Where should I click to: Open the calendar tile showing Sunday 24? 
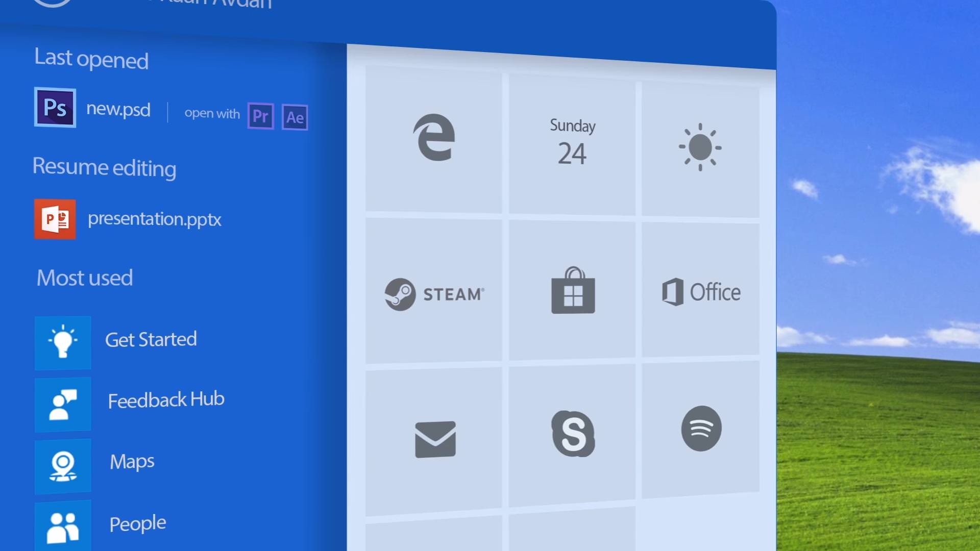572,143
